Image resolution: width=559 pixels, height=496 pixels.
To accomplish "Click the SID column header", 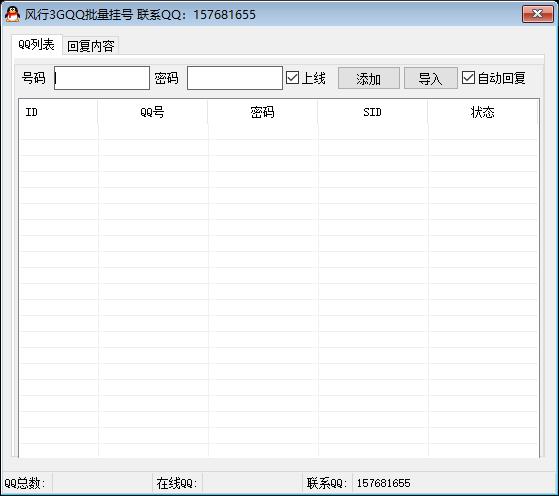I will pyautogui.click(x=373, y=112).
